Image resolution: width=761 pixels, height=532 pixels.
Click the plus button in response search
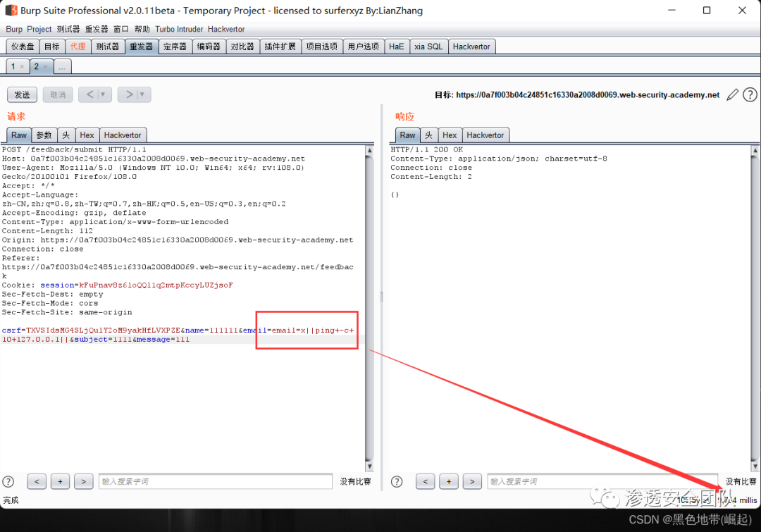tap(449, 481)
